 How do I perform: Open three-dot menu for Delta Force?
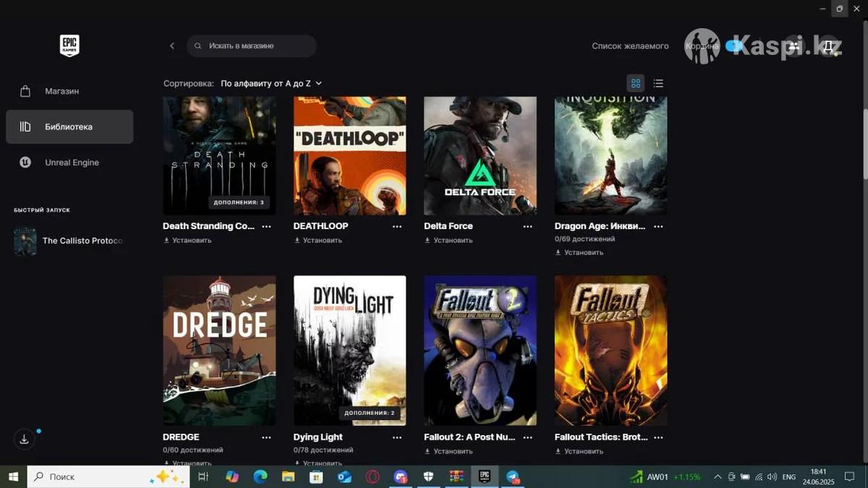(x=527, y=226)
